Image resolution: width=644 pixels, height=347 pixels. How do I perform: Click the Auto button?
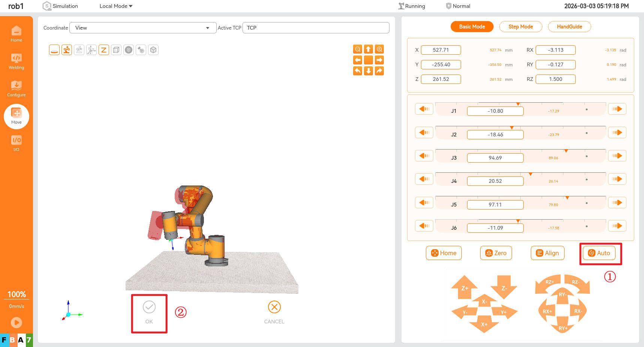[599, 253]
